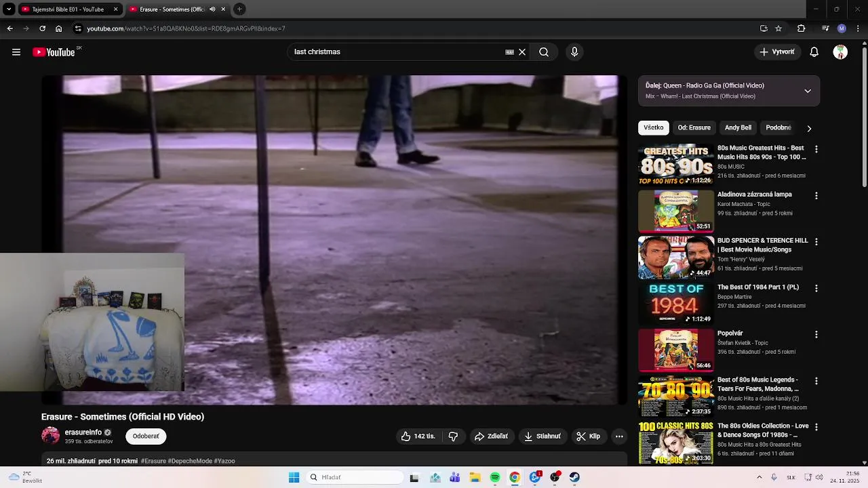This screenshot has width=868, height=488.
Task: Open the on-screen keyboard in search box
Action: click(x=509, y=52)
